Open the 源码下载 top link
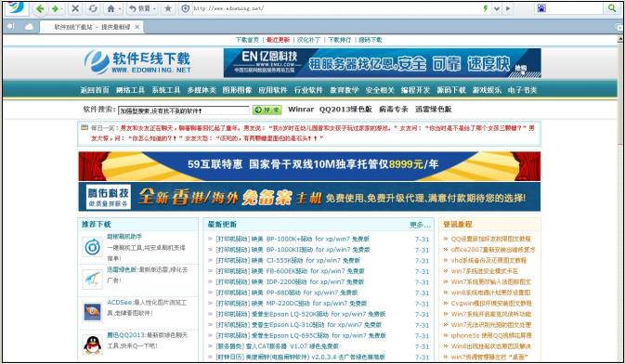 (371, 40)
